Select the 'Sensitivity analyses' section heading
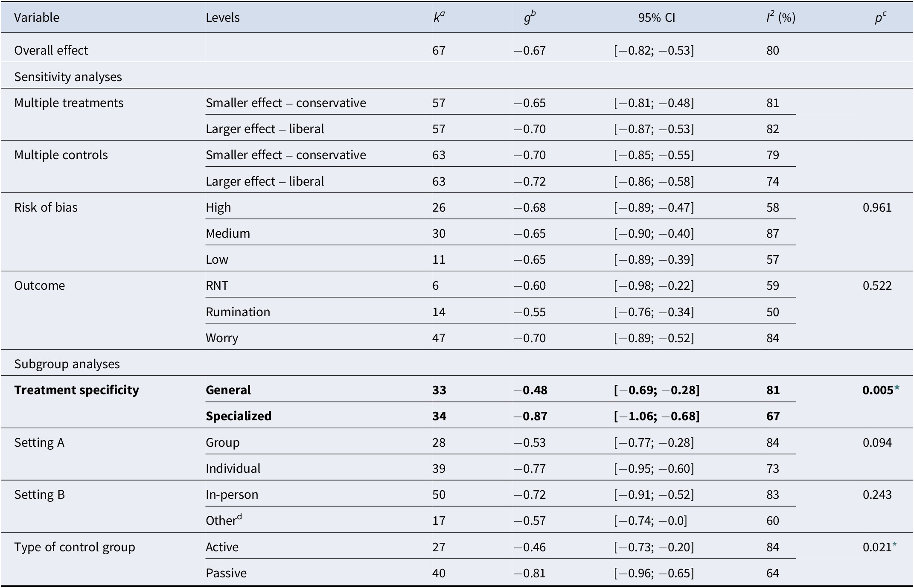Image resolution: width=914 pixels, height=588 pixels. tap(68, 77)
